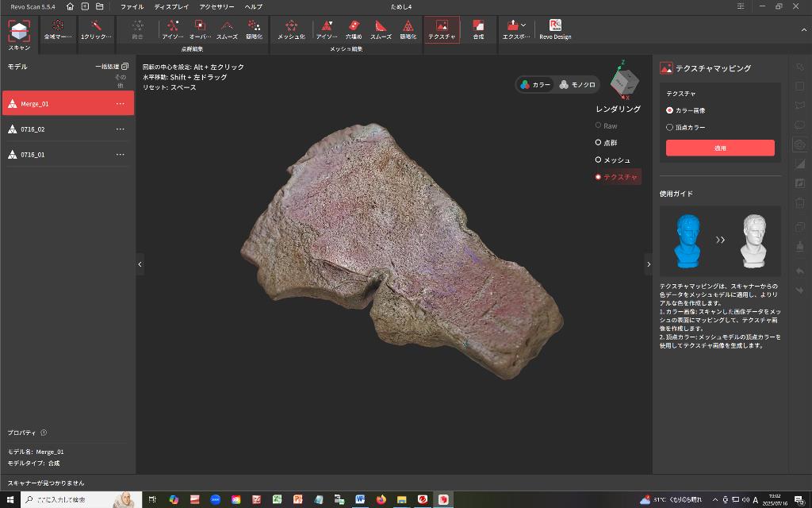Image resolution: width=812 pixels, height=508 pixels.
Task: Click the redo arrow in right tool strip
Action: (x=799, y=291)
